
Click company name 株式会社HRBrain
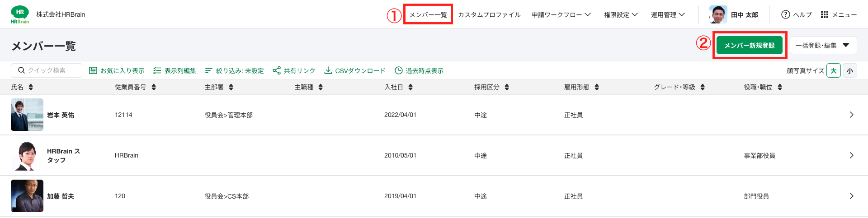point(61,14)
